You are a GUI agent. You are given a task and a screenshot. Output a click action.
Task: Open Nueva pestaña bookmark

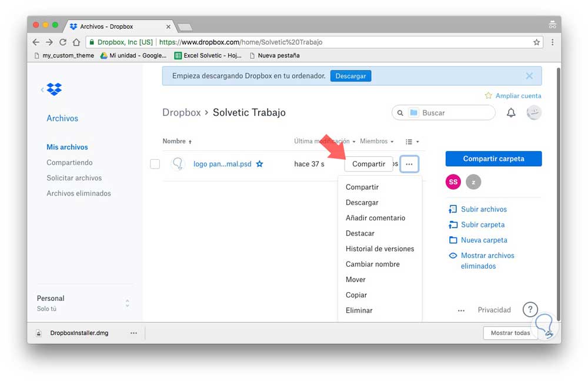[275, 55]
